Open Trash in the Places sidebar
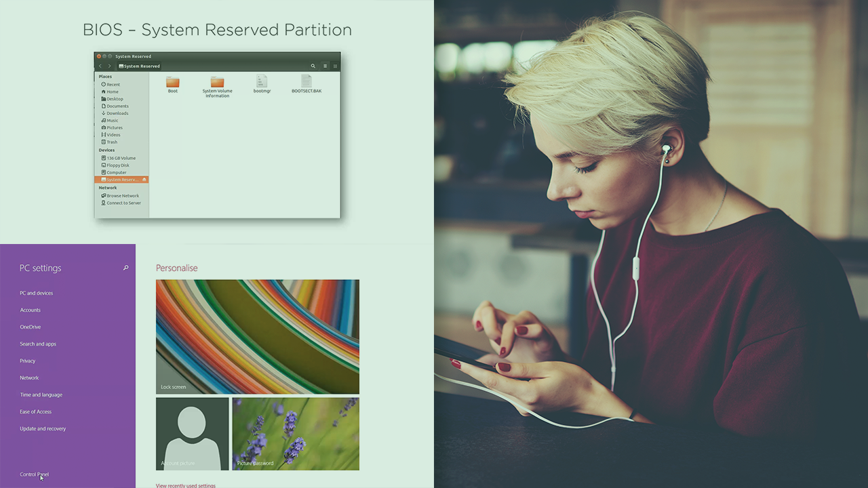Viewport: 868px width, 488px height. tap(111, 142)
